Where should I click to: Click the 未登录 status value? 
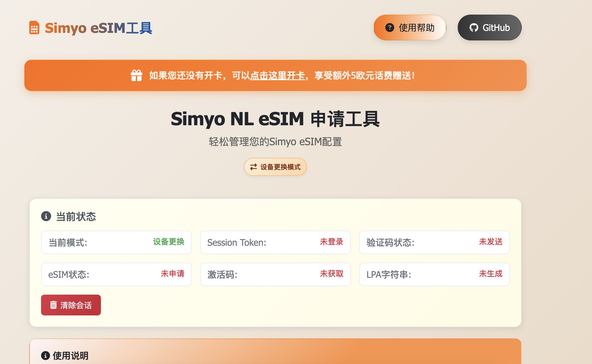(x=332, y=242)
